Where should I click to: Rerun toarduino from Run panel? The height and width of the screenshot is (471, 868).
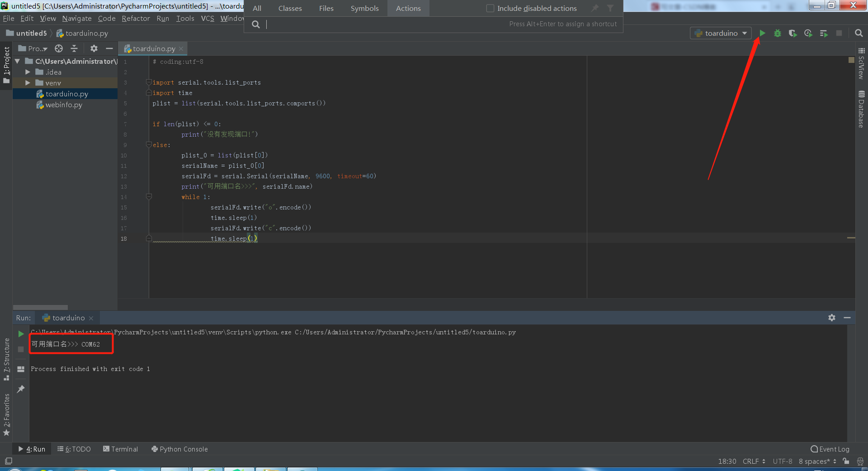pos(21,334)
